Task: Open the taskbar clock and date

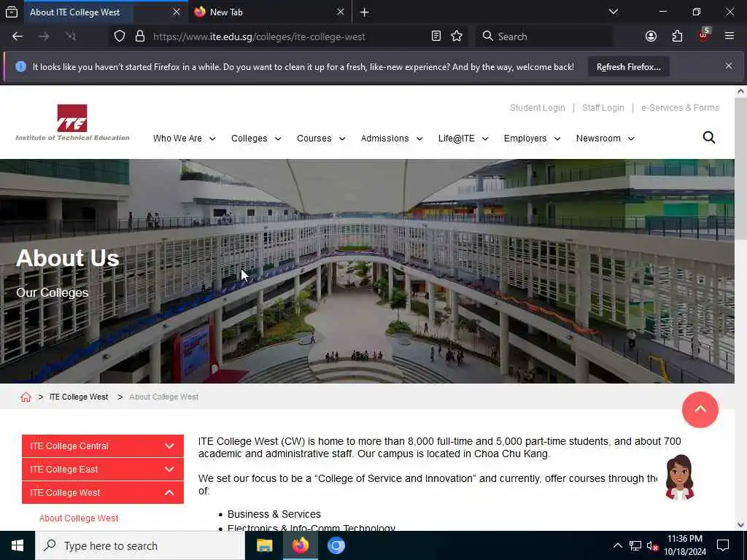Action: click(685, 545)
